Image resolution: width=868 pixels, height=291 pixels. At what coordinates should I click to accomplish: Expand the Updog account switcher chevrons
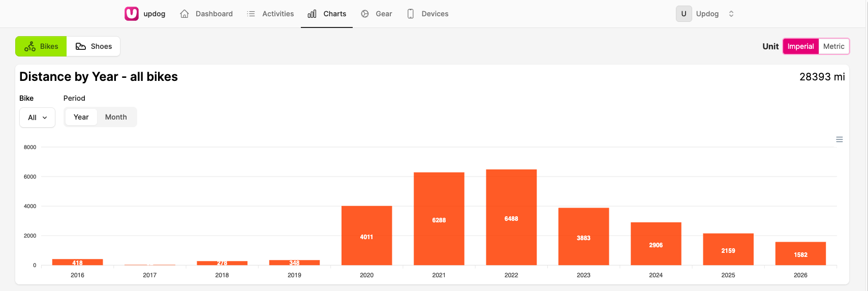tap(731, 14)
